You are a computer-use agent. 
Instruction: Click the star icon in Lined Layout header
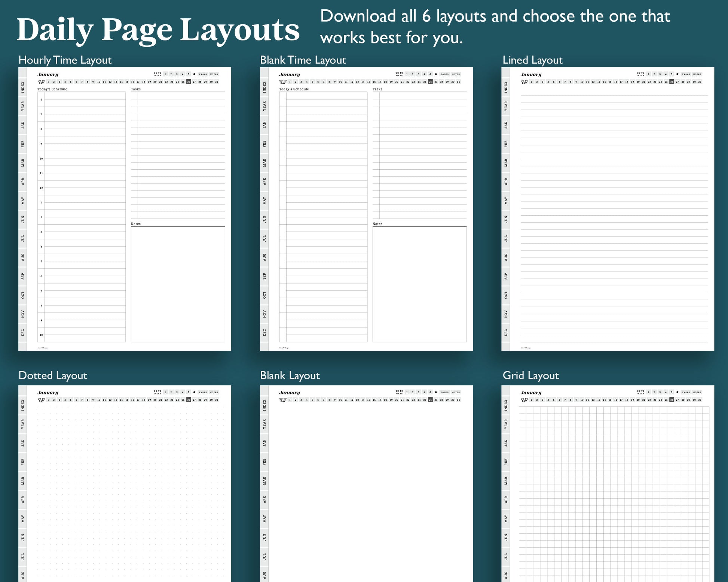click(677, 74)
